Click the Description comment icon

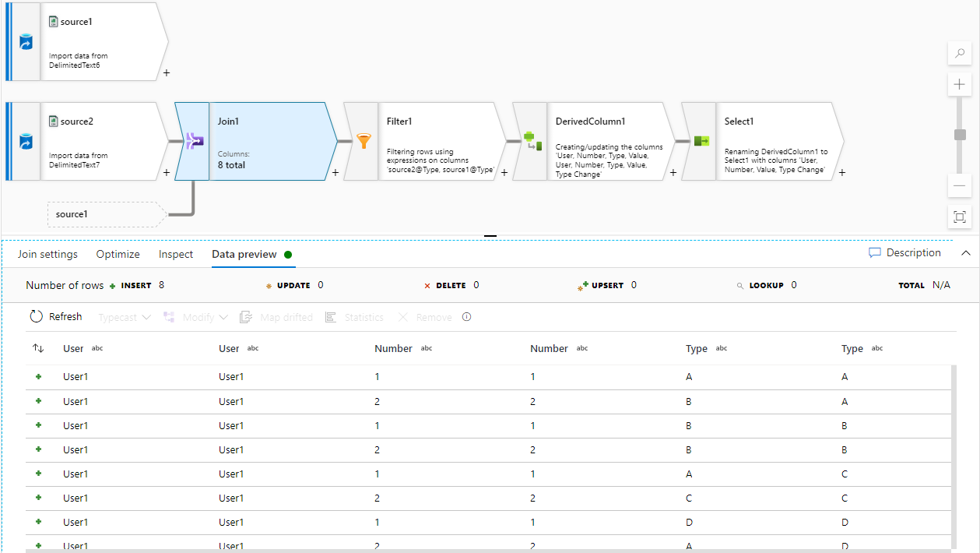click(875, 253)
